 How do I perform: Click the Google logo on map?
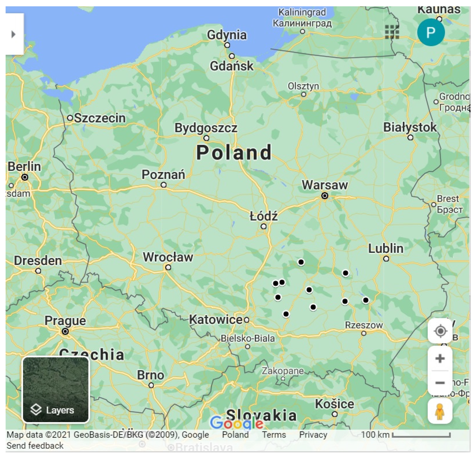tap(236, 423)
